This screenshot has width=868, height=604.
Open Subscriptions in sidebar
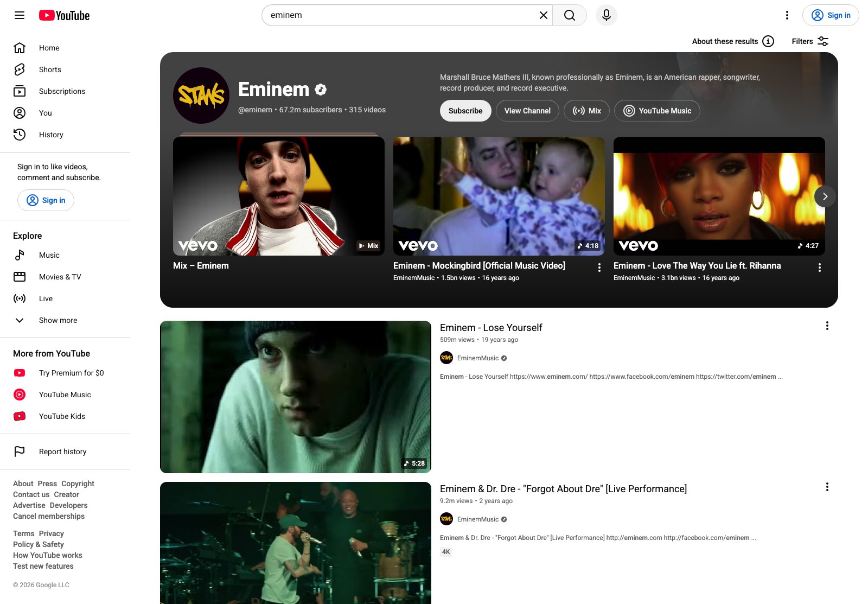point(65,91)
